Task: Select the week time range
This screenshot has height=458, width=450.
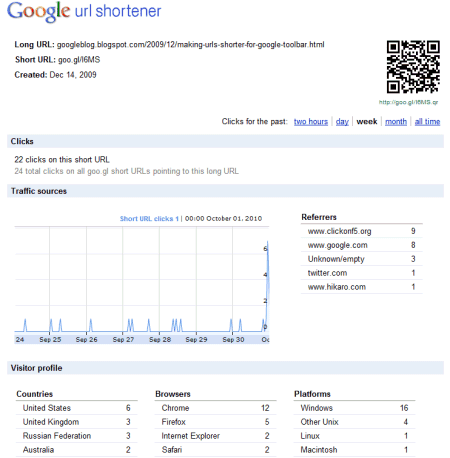Action: (367, 122)
